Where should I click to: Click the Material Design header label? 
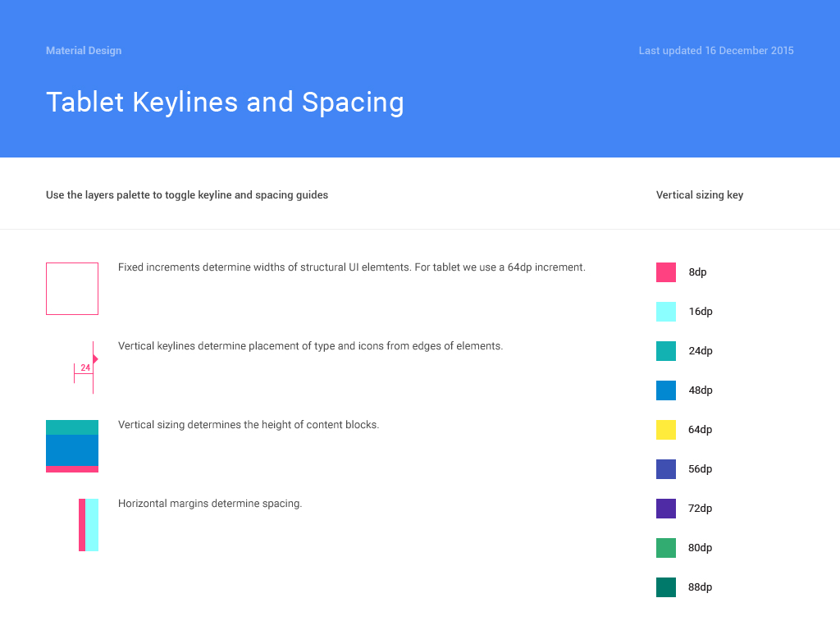84,51
